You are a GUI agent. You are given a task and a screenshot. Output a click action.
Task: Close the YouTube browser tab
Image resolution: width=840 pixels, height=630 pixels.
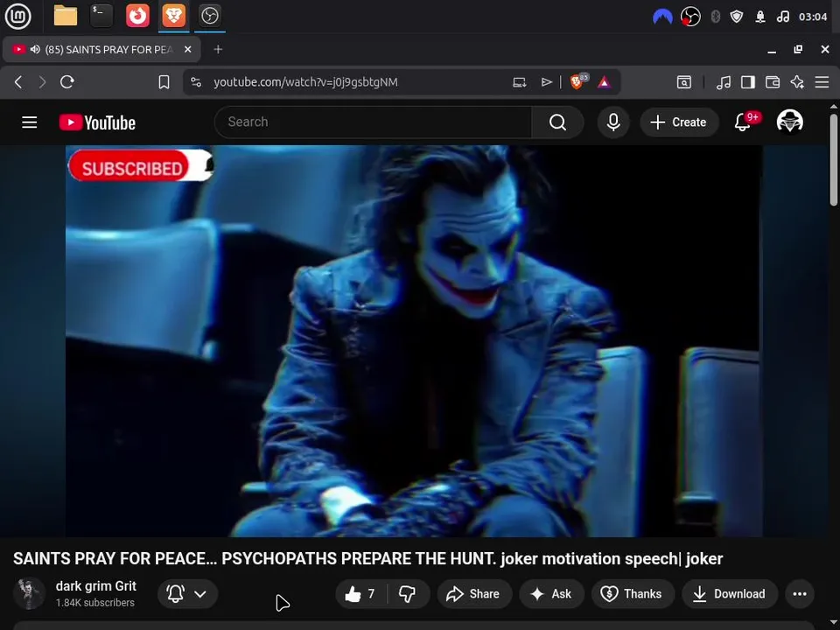[187, 49]
